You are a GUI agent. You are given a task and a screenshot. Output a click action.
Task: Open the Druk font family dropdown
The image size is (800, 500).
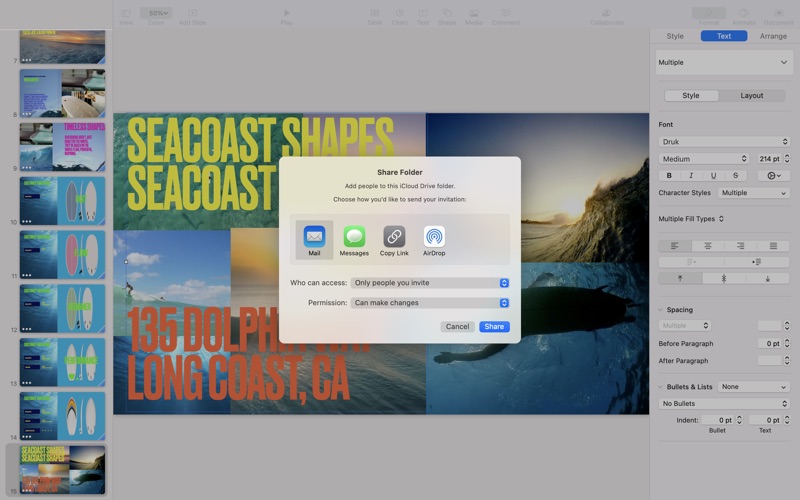[x=724, y=142]
